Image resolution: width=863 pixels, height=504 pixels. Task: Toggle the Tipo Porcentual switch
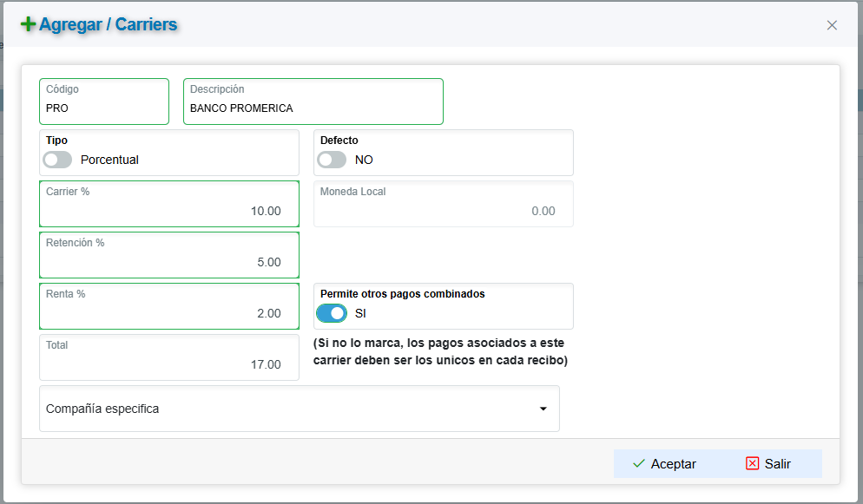point(57,160)
